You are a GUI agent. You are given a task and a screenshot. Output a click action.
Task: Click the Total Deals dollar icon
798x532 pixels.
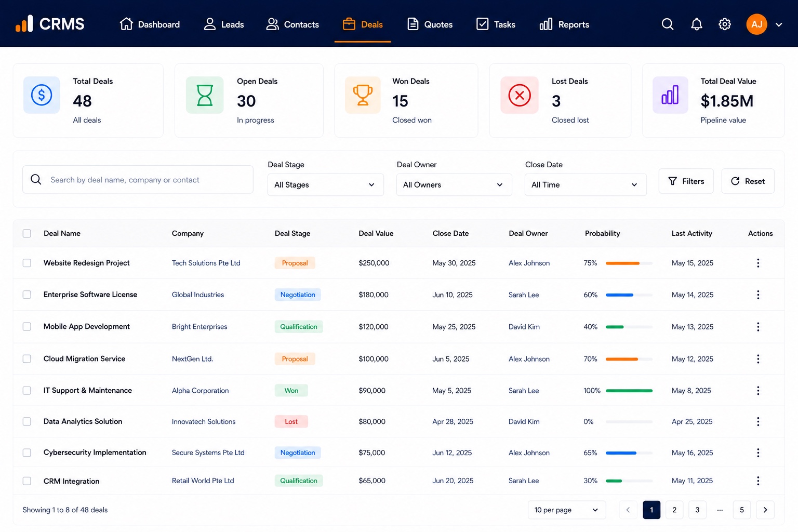point(42,95)
